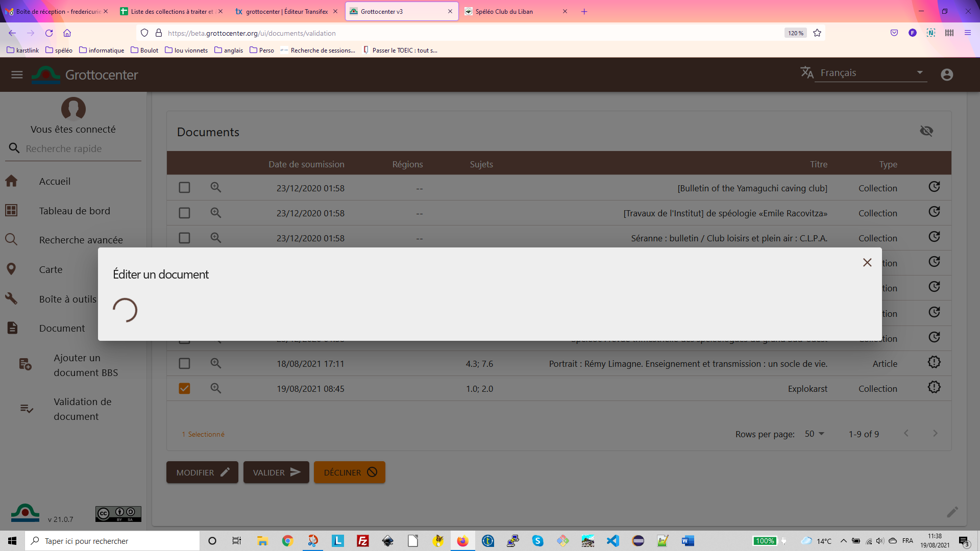The image size is (980, 551).
Task: Click the DÉCLINER button
Action: point(349,472)
